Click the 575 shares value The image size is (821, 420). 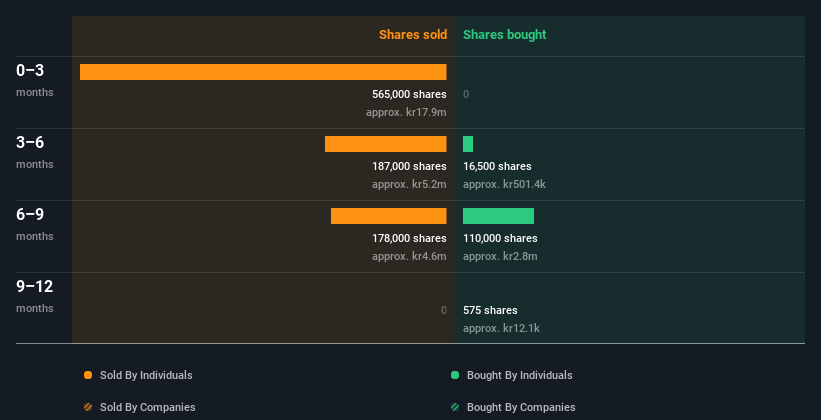click(x=490, y=310)
